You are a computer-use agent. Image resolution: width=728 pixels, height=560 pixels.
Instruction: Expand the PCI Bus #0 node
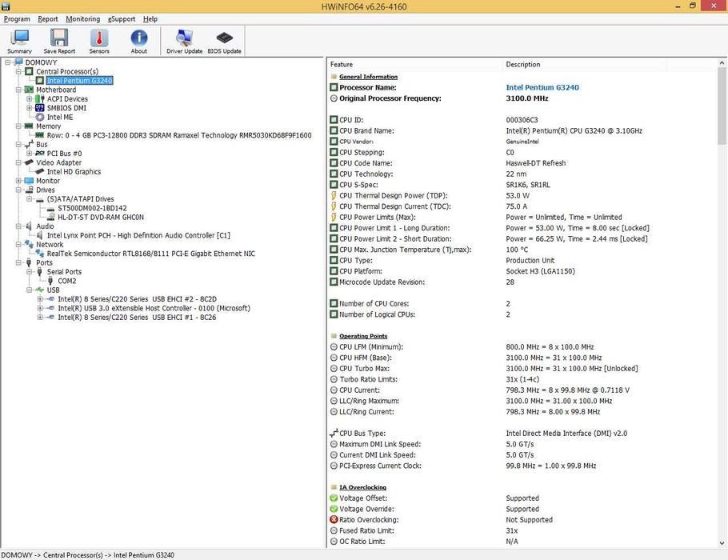(x=30, y=154)
